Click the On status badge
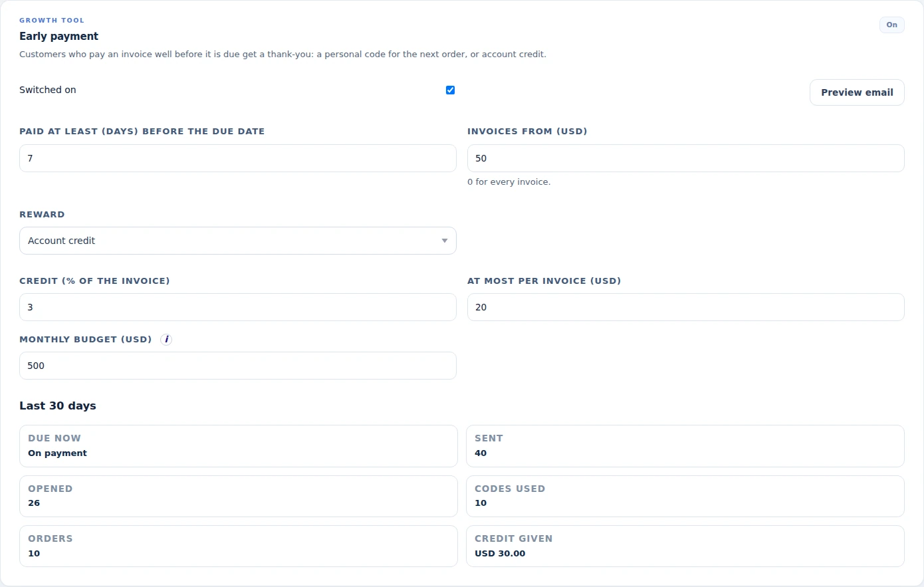The width and height of the screenshot is (924, 587). pos(891,25)
